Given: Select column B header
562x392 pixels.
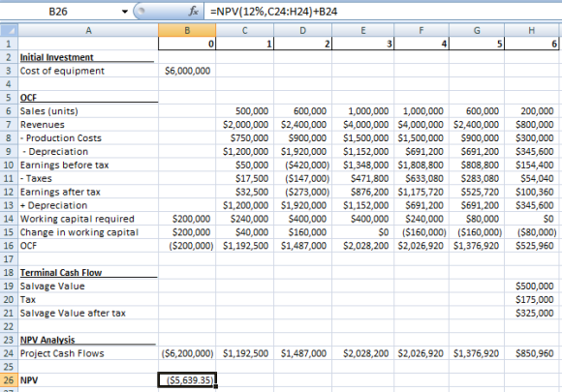Looking at the screenshot, I should [187, 30].
